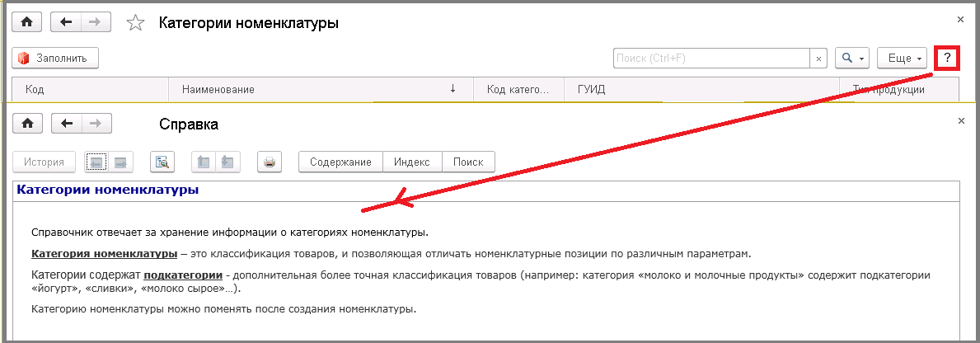Click the ГУИД column header
The image size is (980, 343).
701,90
